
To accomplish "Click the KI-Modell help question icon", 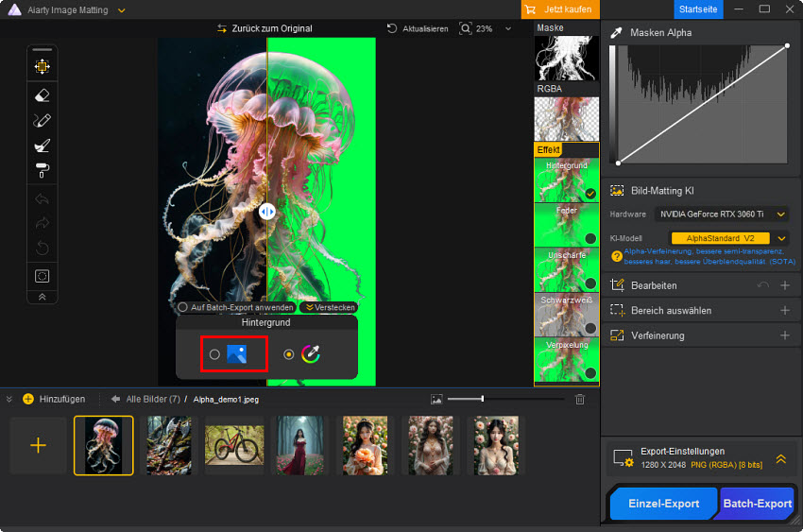I will click(617, 256).
